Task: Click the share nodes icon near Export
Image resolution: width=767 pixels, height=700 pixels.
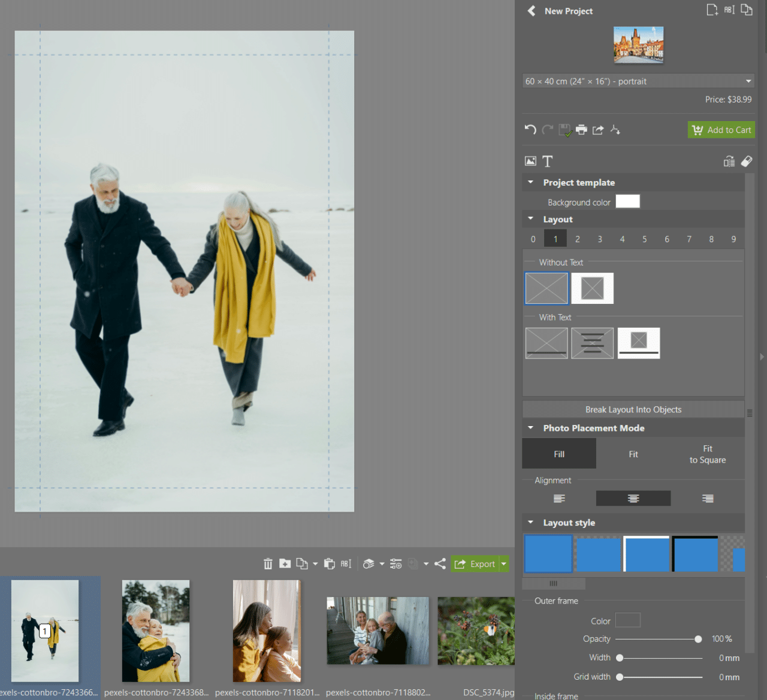Action: click(x=440, y=563)
